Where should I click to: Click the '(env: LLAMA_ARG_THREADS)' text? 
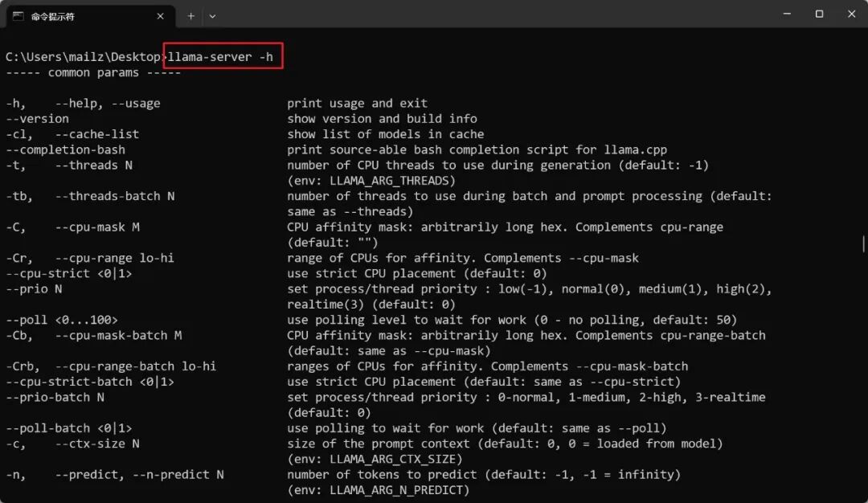tap(371, 181)
